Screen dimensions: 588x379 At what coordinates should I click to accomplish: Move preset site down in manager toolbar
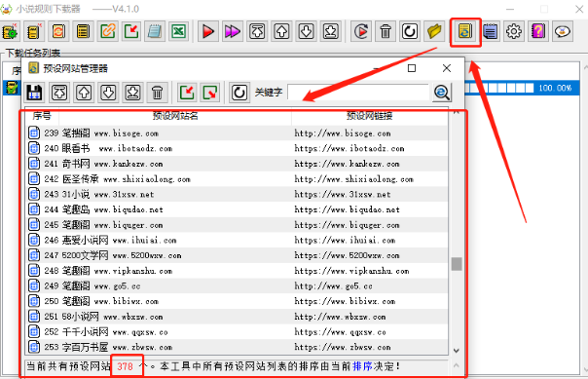click(x=108, y=93)
